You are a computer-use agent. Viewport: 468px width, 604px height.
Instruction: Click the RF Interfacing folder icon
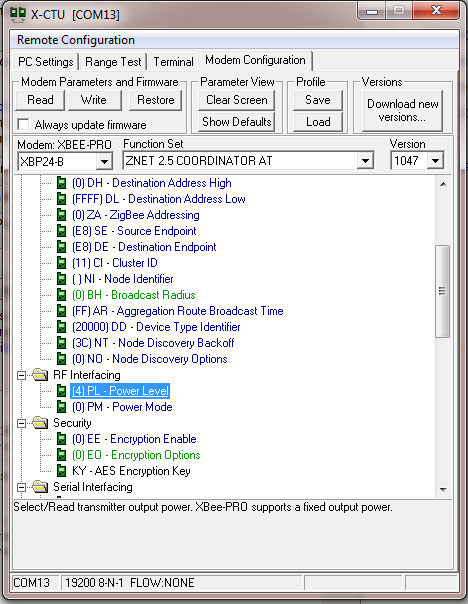pos(40,374)
